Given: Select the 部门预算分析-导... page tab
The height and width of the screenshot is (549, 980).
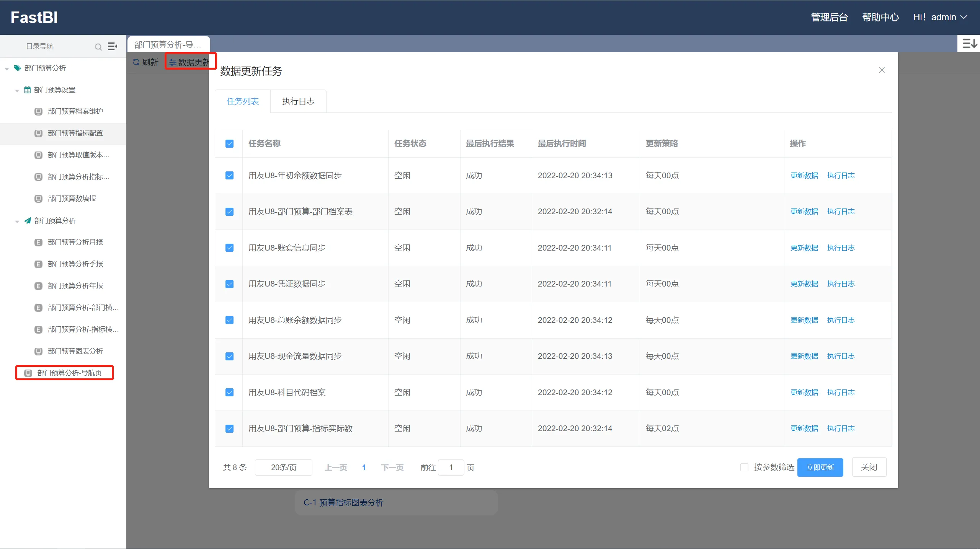Looking at the screenshot, I should pos(168,44).
